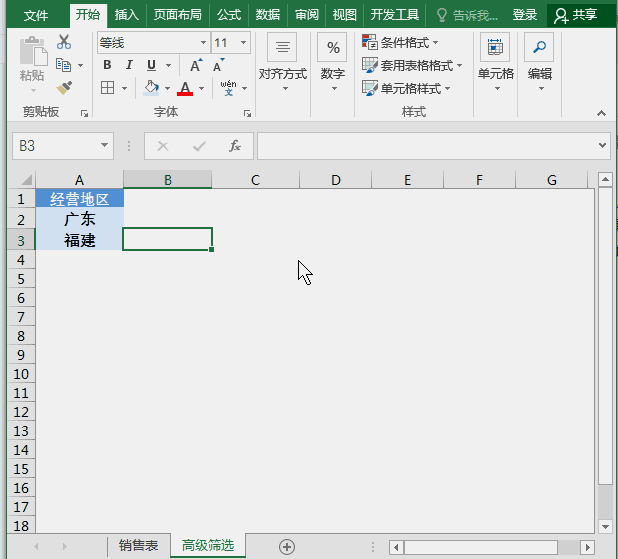Click the wén phonetic guide icon

tap(229, 88)
